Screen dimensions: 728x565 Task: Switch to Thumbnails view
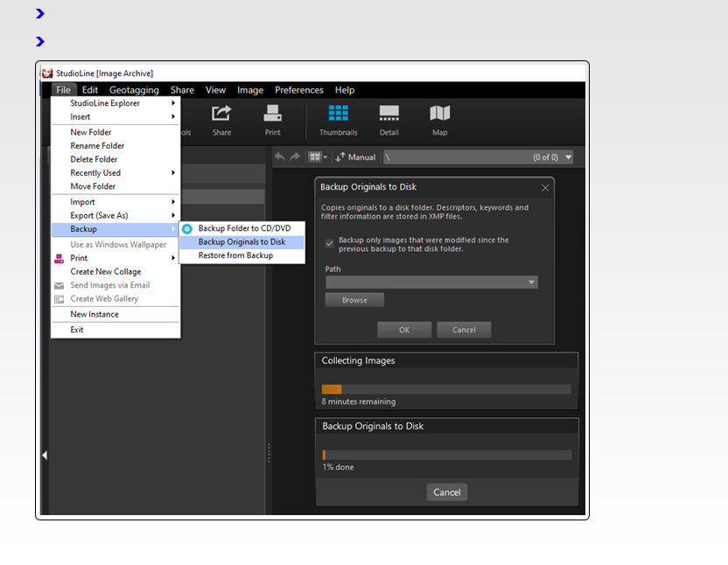(338, 120)
